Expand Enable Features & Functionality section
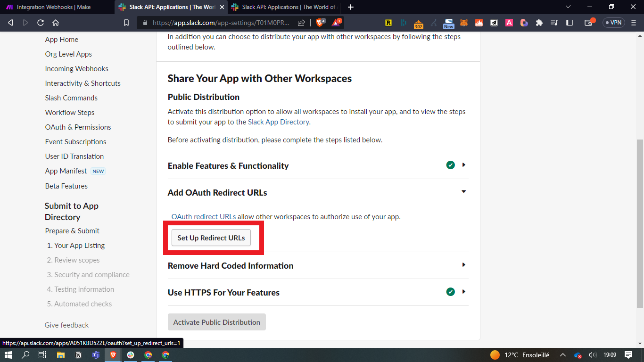The image size is (644, 362). 464,165
